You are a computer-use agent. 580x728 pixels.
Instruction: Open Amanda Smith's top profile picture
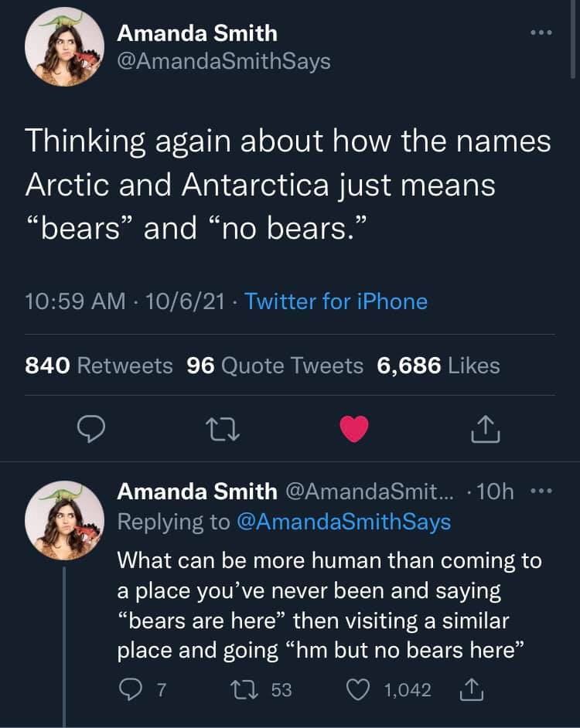64,46
